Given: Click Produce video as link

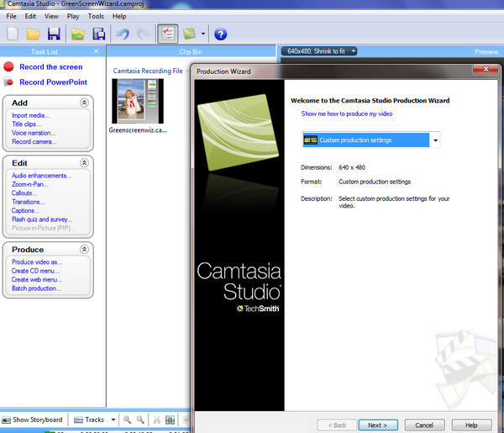Looking at the screenshot, I should point(37,261).
